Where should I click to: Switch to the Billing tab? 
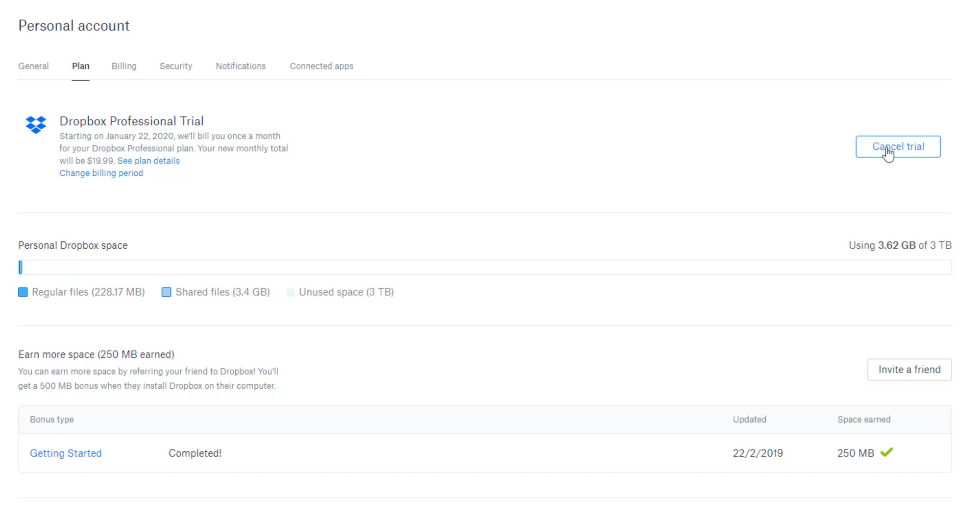[124, 66]
